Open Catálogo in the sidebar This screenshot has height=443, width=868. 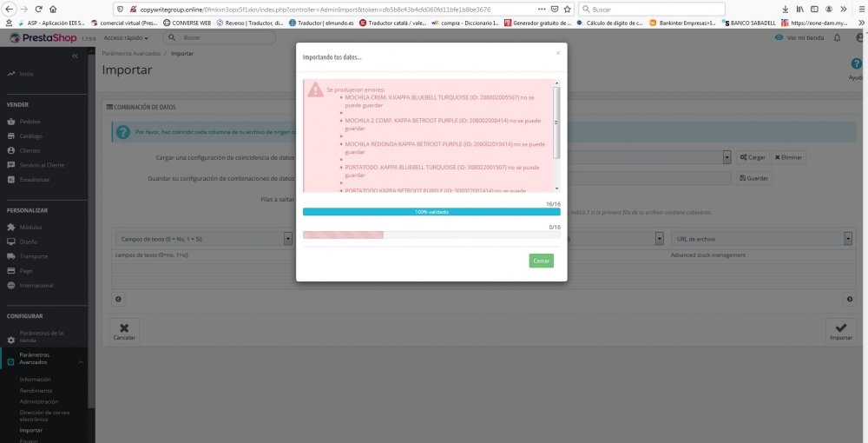(30, 136)
